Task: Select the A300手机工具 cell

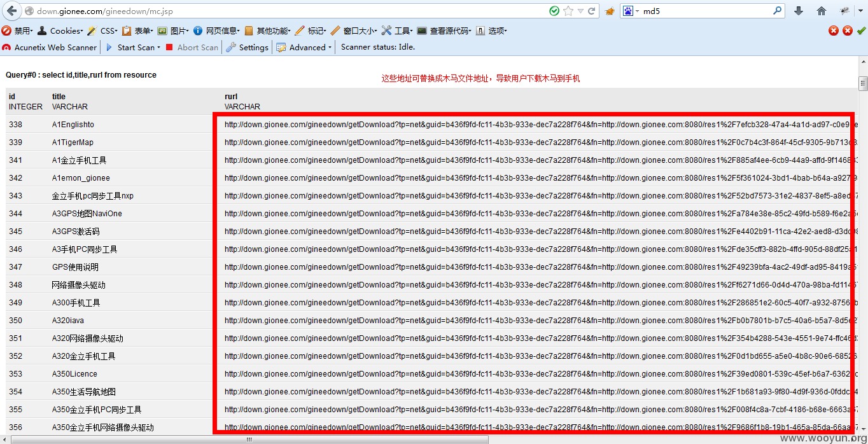Action: [x=76, y=303]
